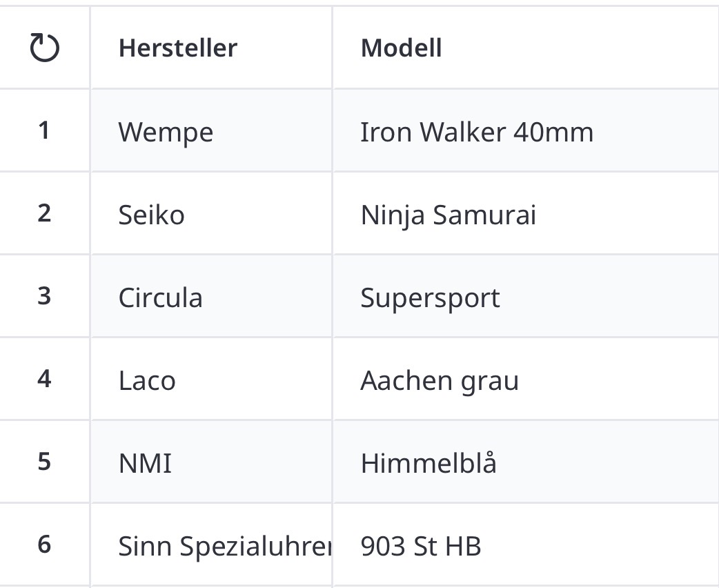Select row number 2

coord(44,213)
